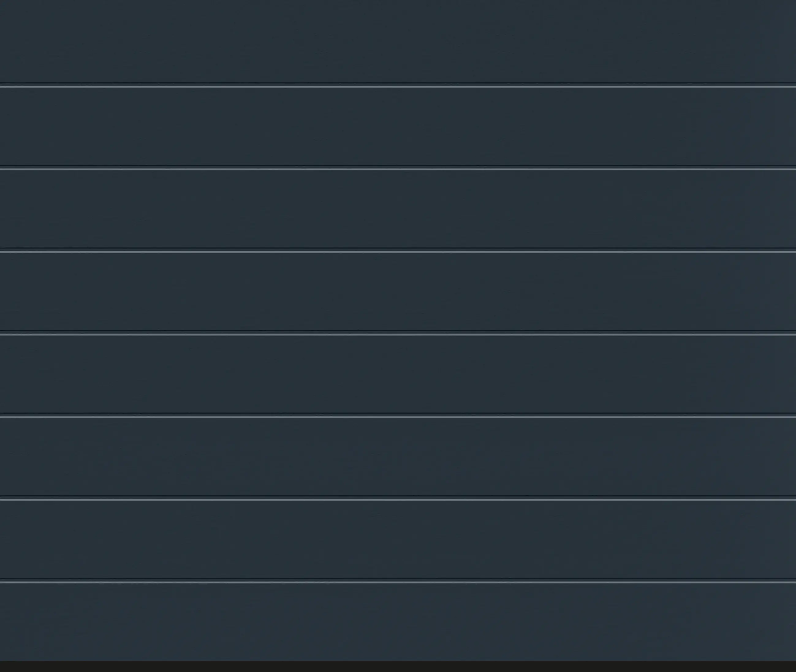Click the topmost dark blue panel

pos(398,41)
